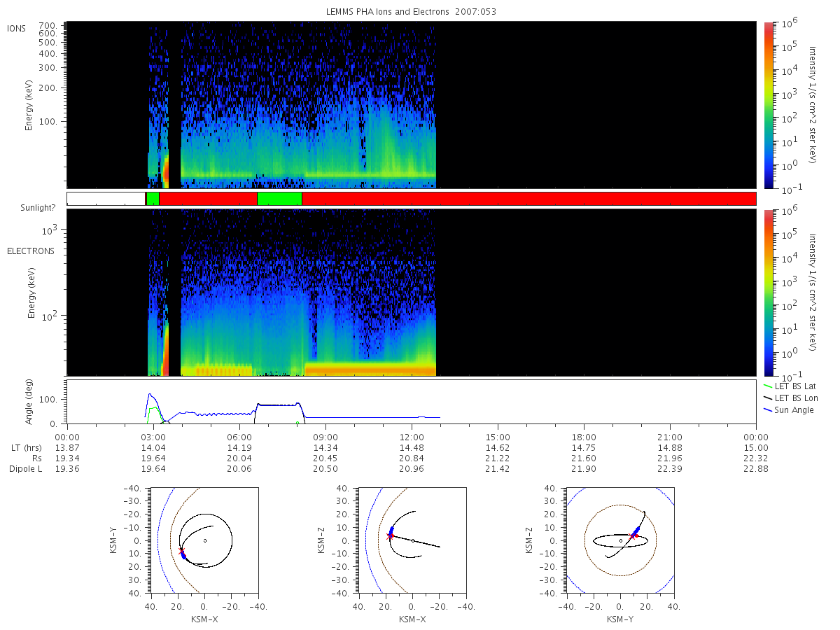This screenshot has height=630, width=840.
Task: Click the 06:00 time tick label
Action: (239, 436)
